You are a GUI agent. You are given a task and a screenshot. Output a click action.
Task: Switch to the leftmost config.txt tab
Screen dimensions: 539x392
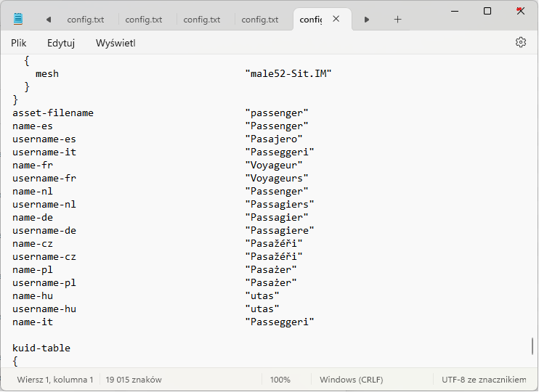coord(85,20)
